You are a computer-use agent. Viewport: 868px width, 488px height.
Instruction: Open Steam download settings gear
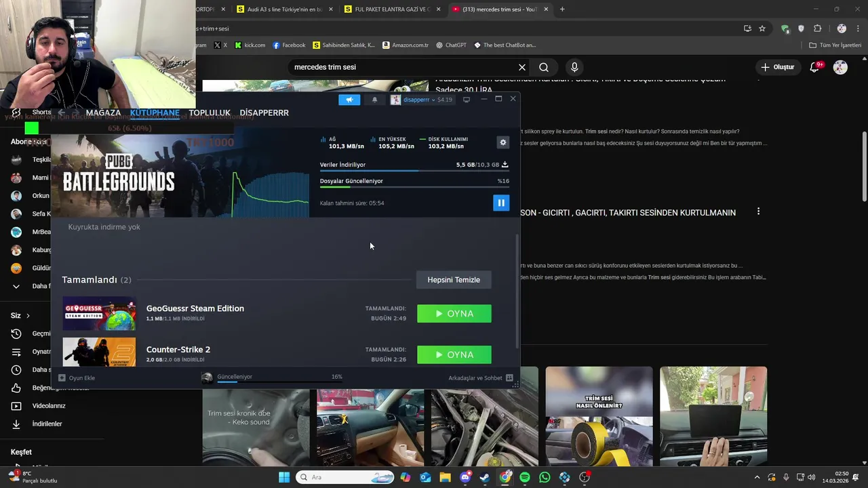[x=502, y=142]
